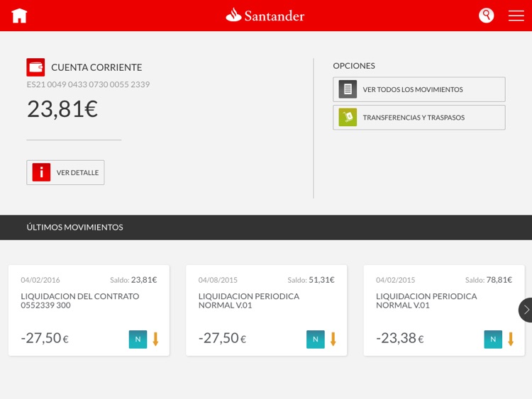Click the Santander logo
This screenshot has width=532, height=399.
point(265,16)
